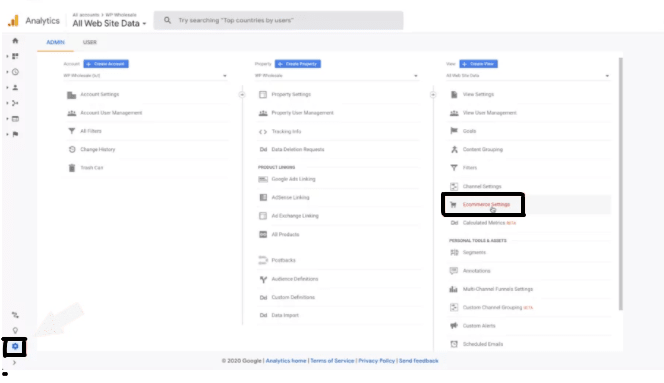Collapse Property column using circle arrow

[433, 94]
